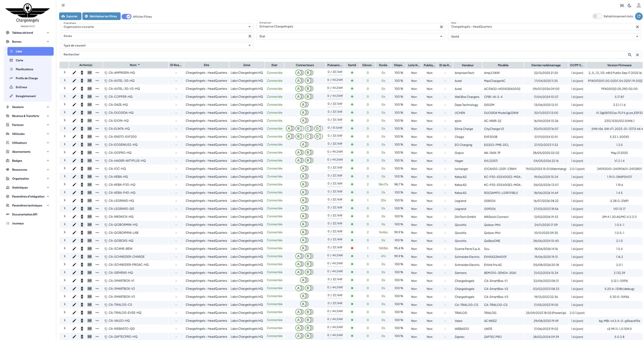This screenshot has height=340, width=644.
Task: Click green health dot for CA-AMPRISEN-HQ
Action: pos(352,73)
